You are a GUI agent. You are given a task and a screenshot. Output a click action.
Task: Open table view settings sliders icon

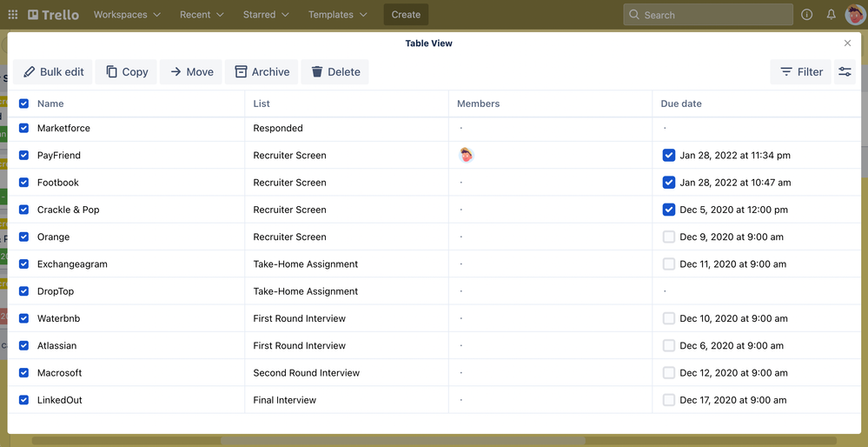[x=845, y=71]
